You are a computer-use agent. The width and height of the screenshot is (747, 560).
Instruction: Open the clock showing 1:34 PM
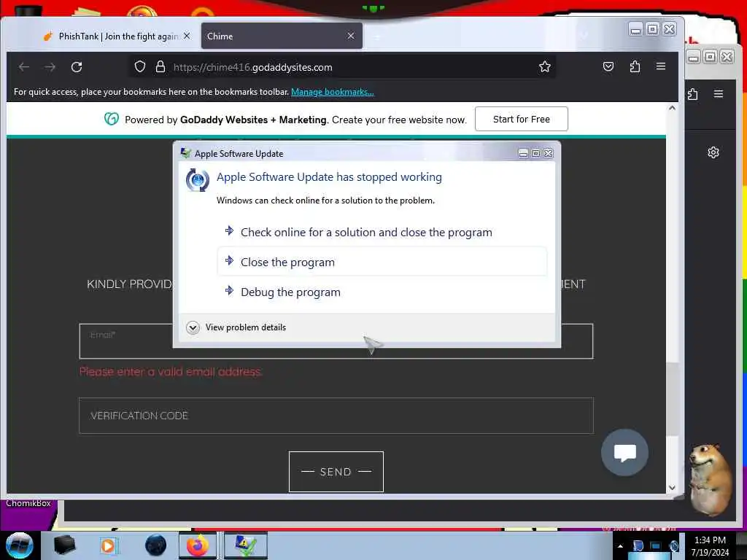click(x=710, y=546)
